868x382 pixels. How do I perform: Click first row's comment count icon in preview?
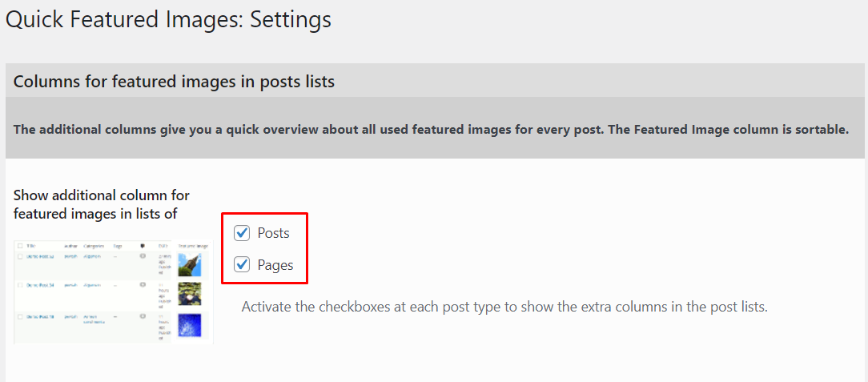click(x=143, y=256)
